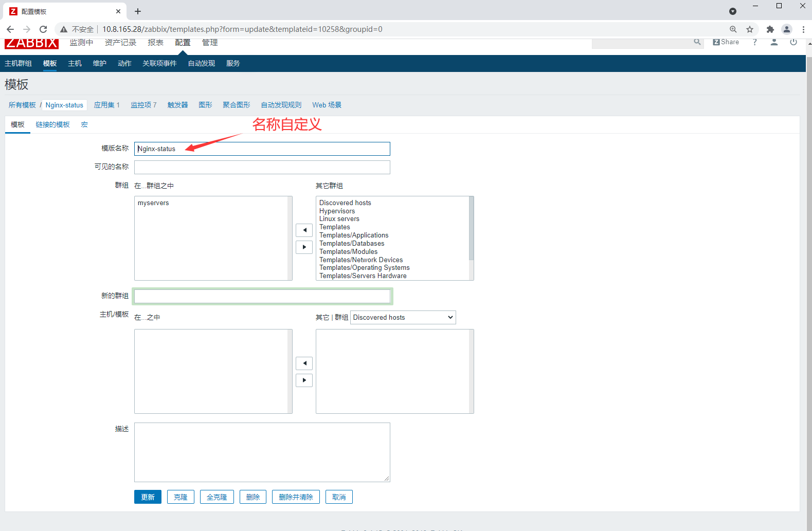Screen dimensions: 812x531
Task: Open 所有模板 breadcrumb link
Action: 22,105
